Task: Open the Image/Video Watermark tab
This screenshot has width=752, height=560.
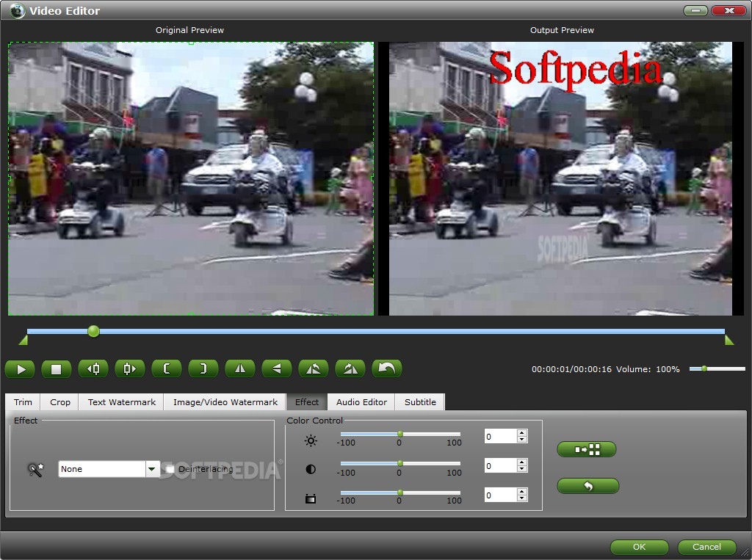Action: click(x=225, y=401)
